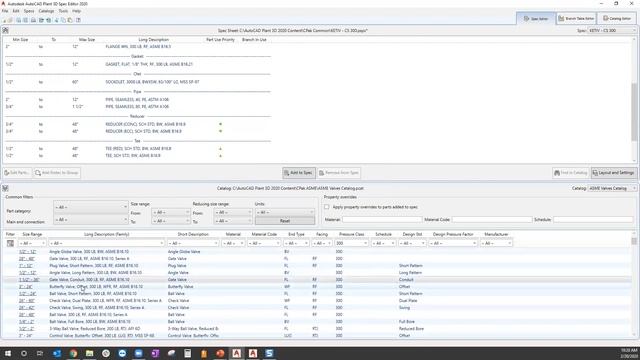Sort by Pressure Class column header
This screenshot has width=640, height=360.
[x=351, y=234]
